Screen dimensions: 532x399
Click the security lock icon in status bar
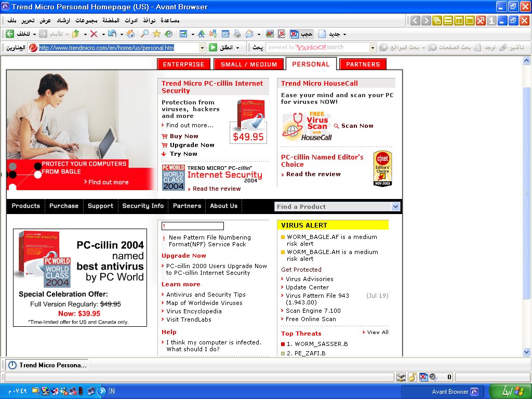coord(412,377)
